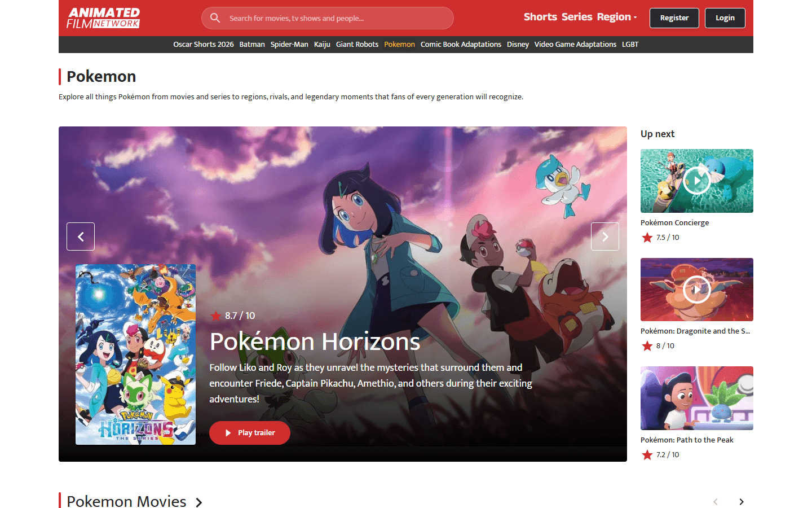Image resolution: width=812 pixels, height=508 pixels.
Task: Click the Play trailer button
Action: [x=250, y=433]
